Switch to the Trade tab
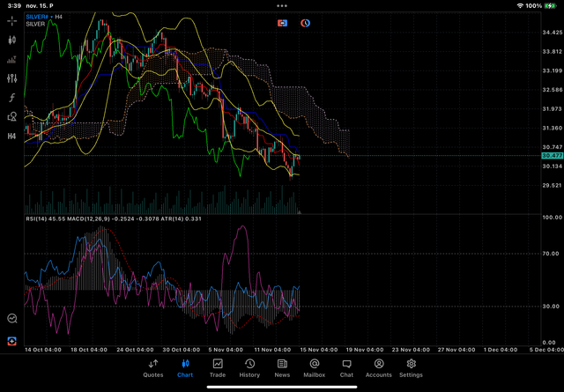Viewport: 564px width, 392px height. (x=218, y=368)
